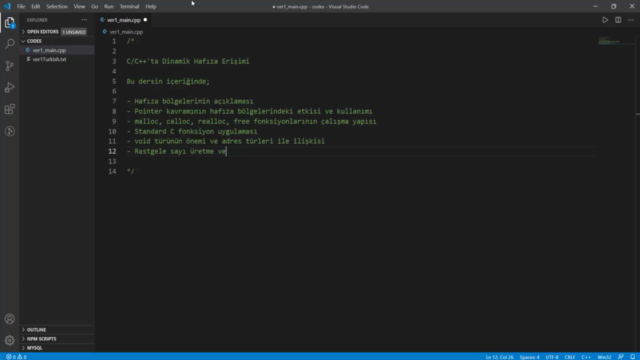The width and height of the screenshot is (640, 360).
Task: Click ver1_main.cpp in the breadcrumb
Action: coord(126,31)
